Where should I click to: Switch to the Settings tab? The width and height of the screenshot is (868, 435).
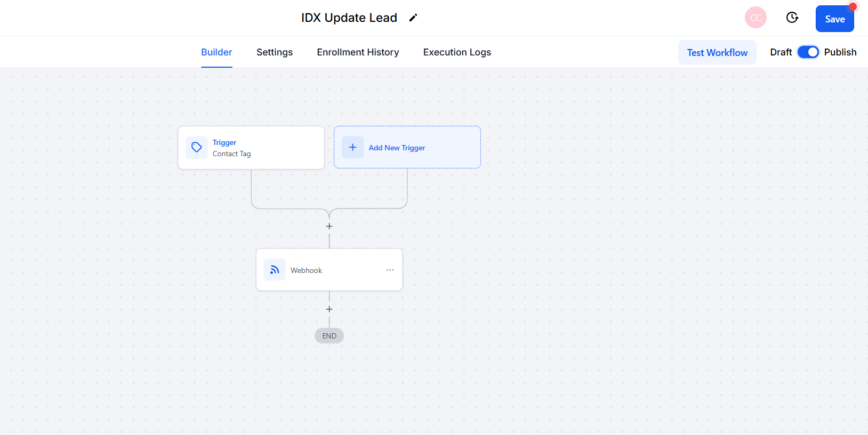click(275, 52)
